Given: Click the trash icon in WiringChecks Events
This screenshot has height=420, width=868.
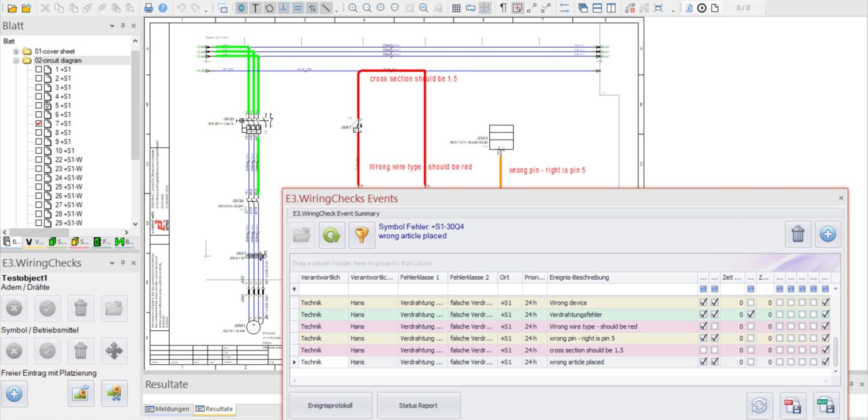Looking at the screenshot, I should (x=798, y=234).
